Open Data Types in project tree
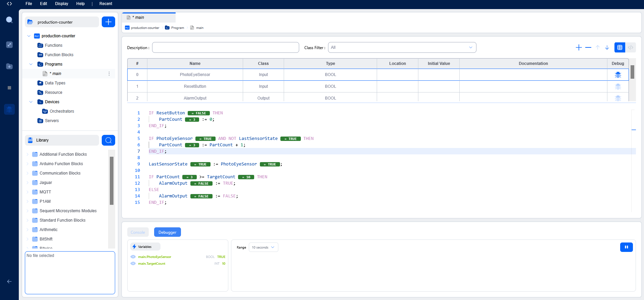 pos(55,83)
